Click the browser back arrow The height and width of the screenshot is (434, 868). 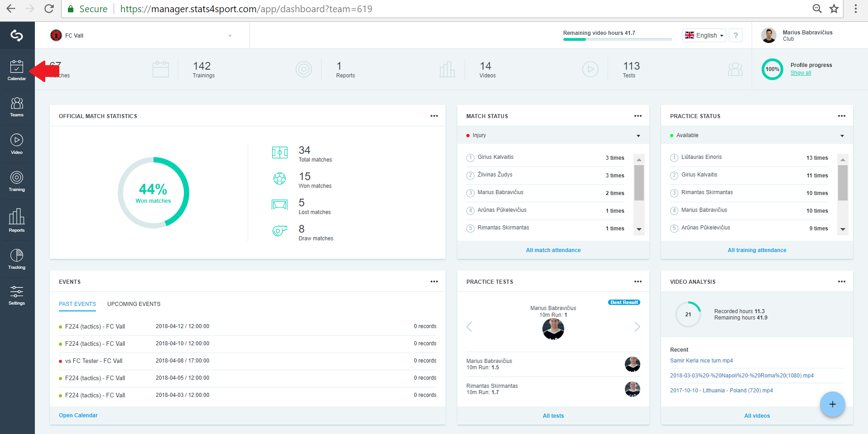point(11,9)
